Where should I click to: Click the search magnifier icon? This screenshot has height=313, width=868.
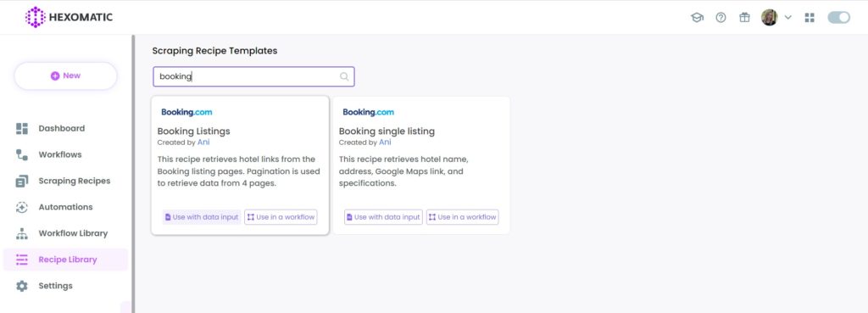(344, 76)
